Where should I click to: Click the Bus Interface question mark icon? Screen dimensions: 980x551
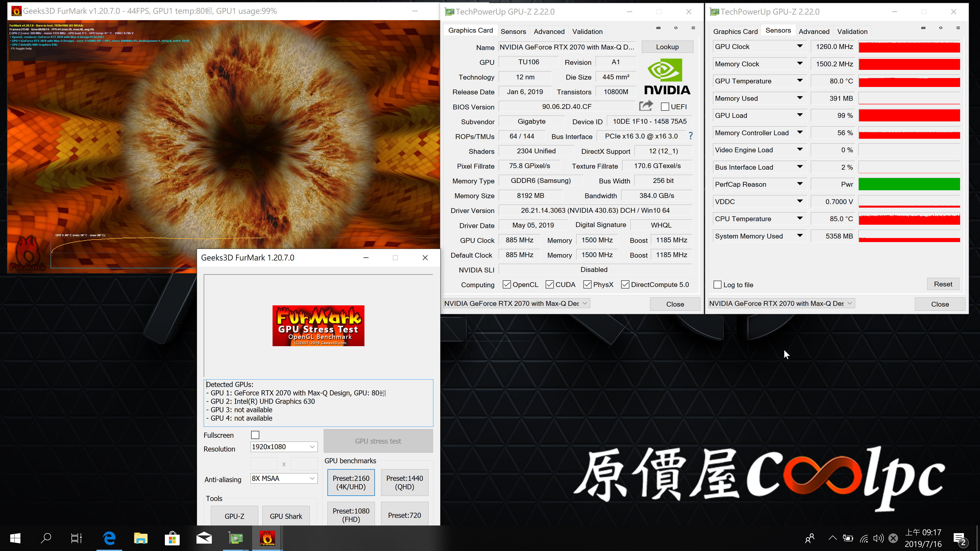tap(691, 136)
